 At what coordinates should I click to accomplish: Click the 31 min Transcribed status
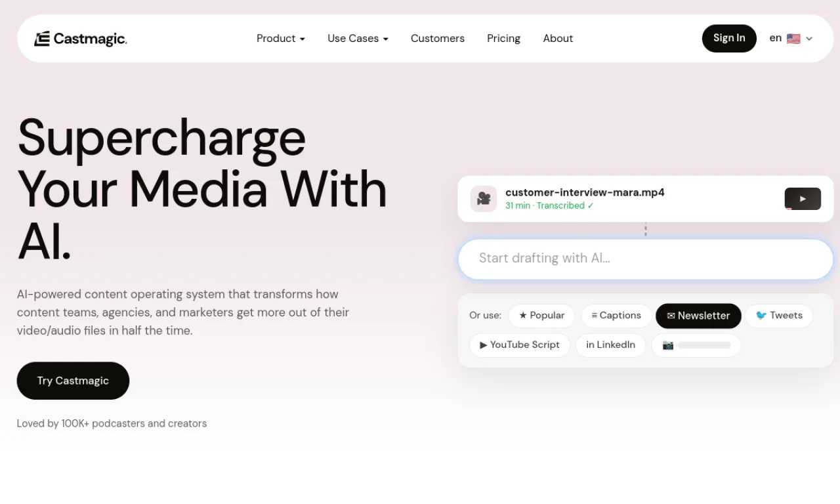(x=549, y=205)
